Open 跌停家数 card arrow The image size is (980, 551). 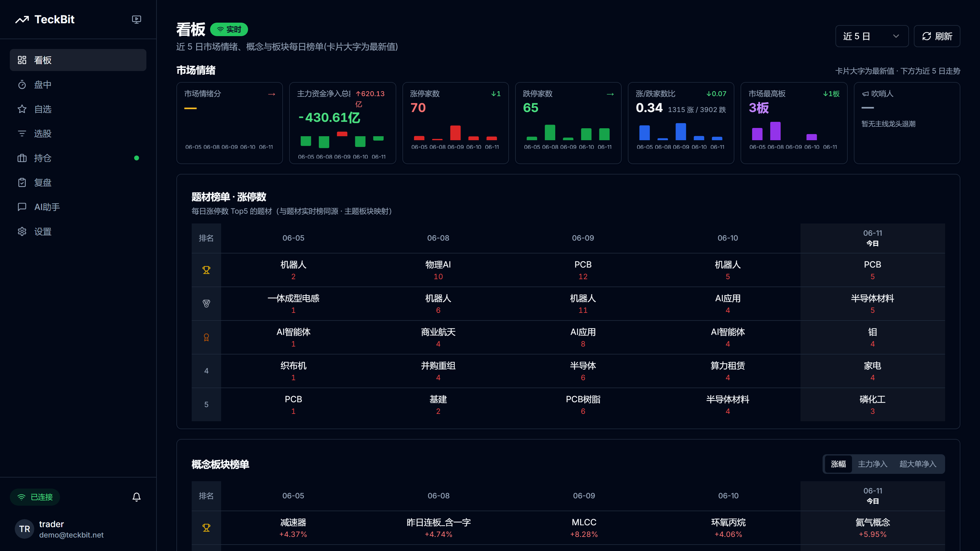[610, 94]
